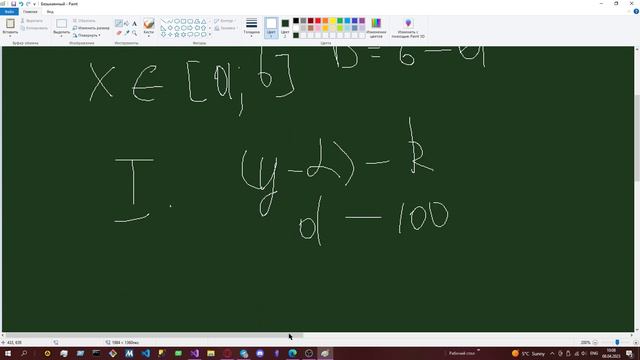Viewport: 640px width, 360px height.
Task: Select the Fill with color bucket tool
Action: tap(127, 24)
